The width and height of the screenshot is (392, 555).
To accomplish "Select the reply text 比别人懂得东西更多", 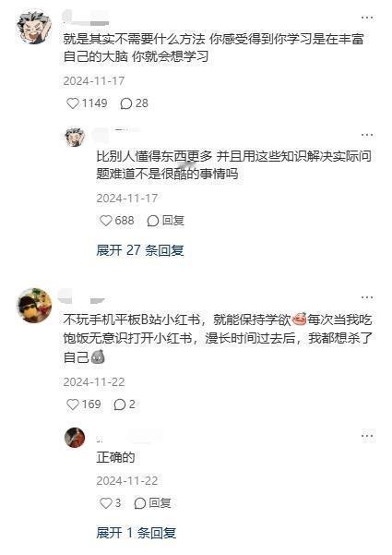I will pyautogui.click(x=154, y=156).
